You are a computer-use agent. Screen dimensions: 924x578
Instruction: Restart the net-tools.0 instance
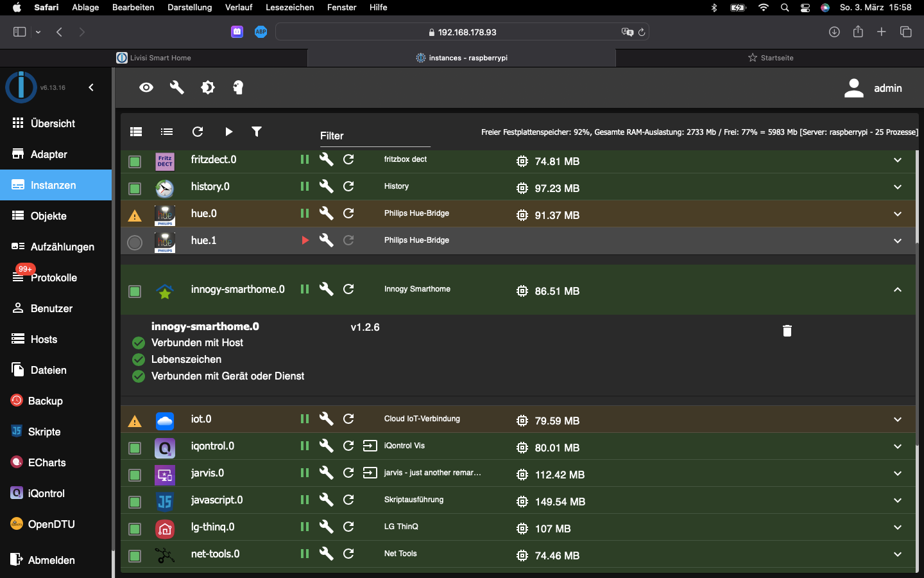point(348,554)
